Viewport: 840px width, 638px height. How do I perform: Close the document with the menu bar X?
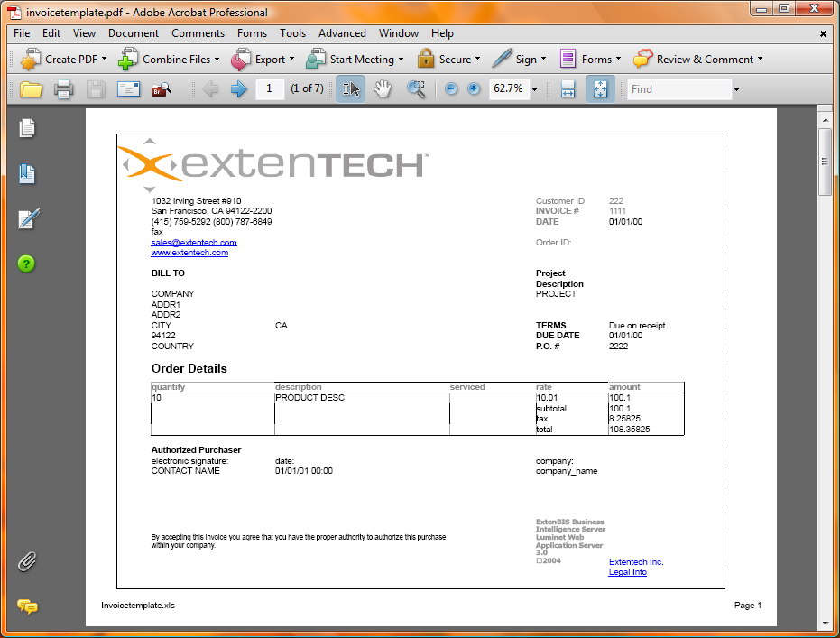823,33
